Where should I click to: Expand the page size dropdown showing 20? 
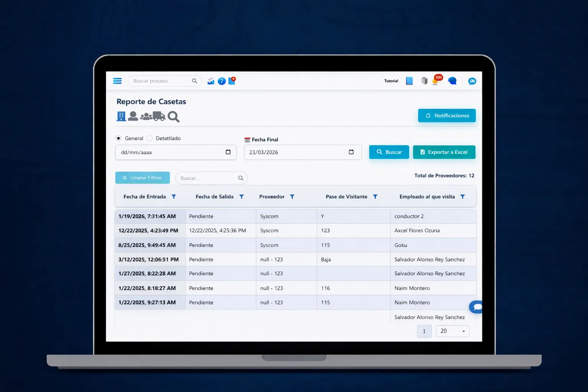point(452,331)
